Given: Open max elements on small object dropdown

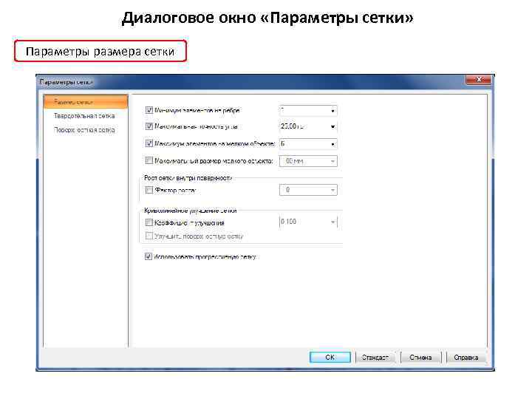Looking at the screenshot, I should coord(332,144).
